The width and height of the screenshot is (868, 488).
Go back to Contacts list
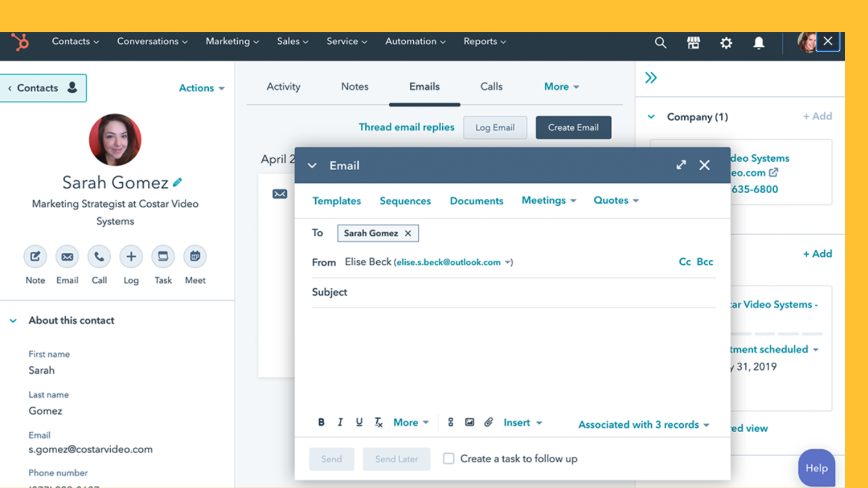[x=43, y=88]
